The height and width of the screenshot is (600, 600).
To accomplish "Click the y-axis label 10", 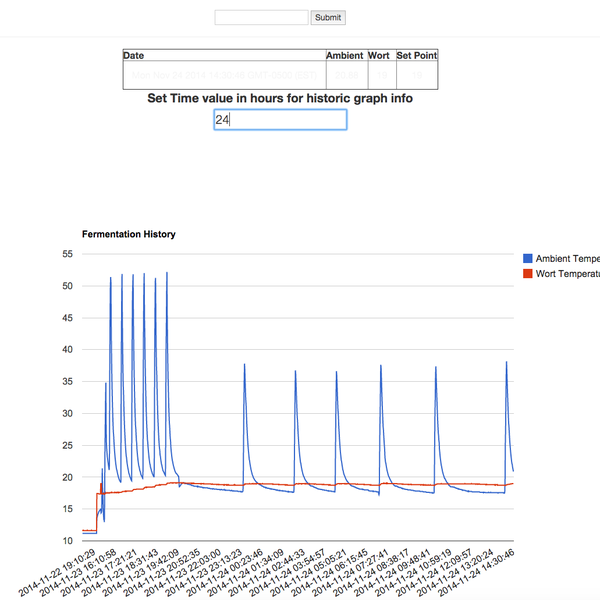I will [67, 541].
